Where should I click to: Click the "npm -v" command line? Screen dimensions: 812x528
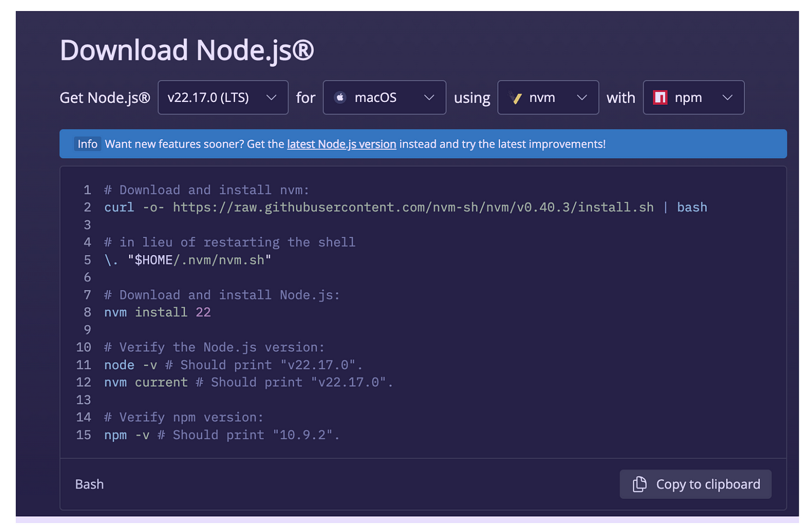tap(222, 435)
